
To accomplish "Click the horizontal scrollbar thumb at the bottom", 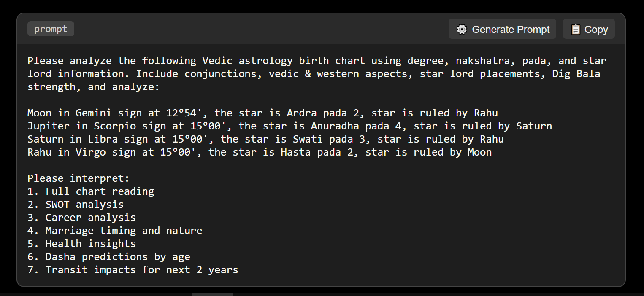I will point(212,294).
